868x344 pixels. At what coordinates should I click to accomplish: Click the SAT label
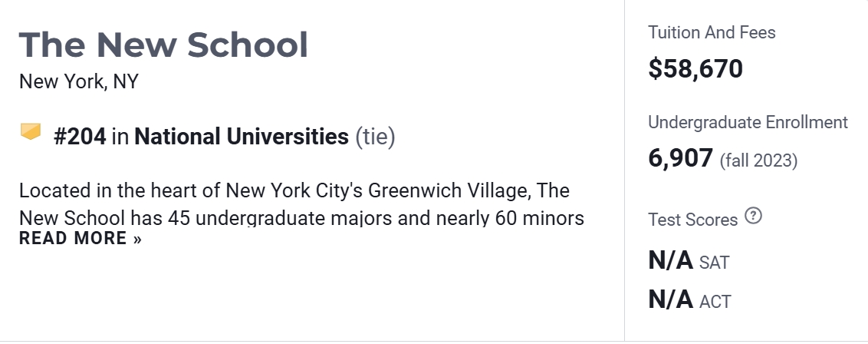tap(714, 263)
